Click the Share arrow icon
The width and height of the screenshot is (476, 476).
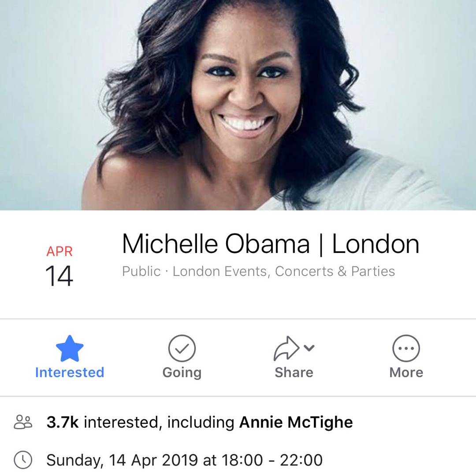(286, 349)
